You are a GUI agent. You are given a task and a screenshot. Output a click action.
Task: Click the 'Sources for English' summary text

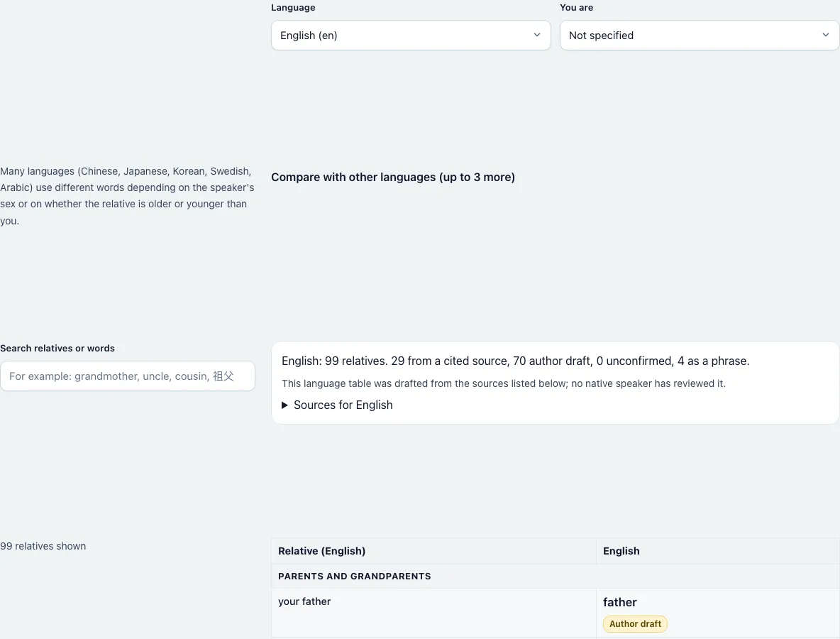click(x=343, y=405)
